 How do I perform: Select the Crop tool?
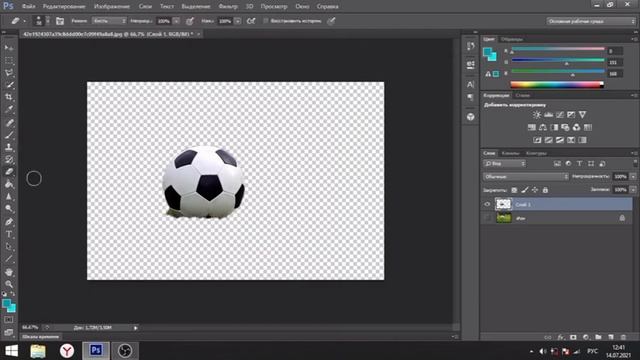(x=9, y=97)
